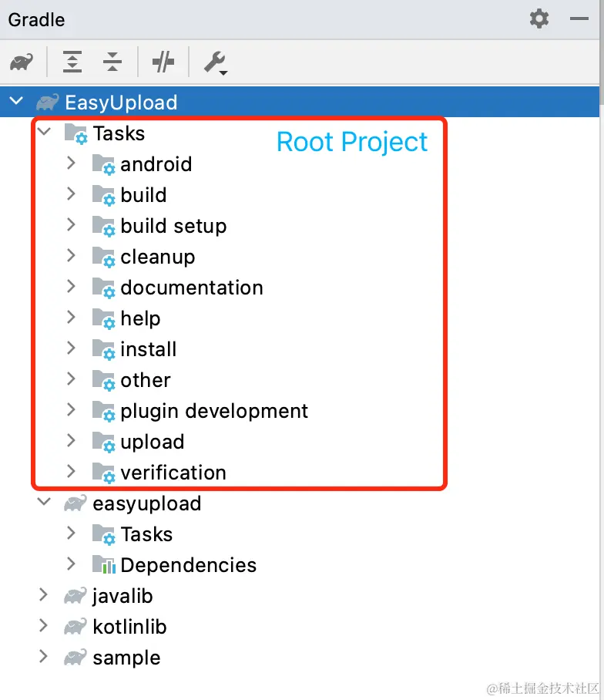Viewport: 604px width, 700px height.
Task: Select the verification label
Action: coord(173,473)
